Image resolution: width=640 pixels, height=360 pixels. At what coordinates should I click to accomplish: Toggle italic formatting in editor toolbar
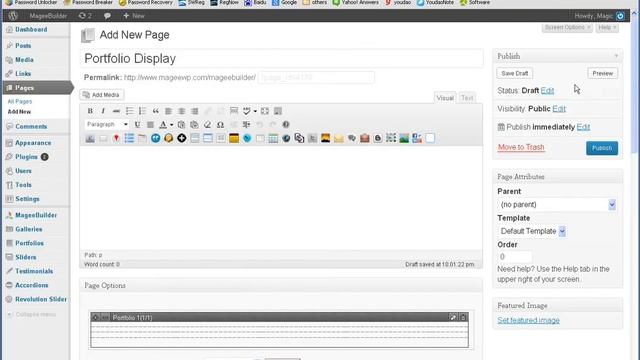click(103, 111)
